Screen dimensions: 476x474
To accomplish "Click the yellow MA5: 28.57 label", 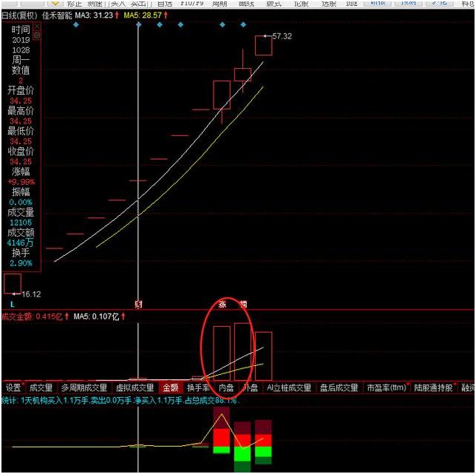I will (x=143, y=16).
